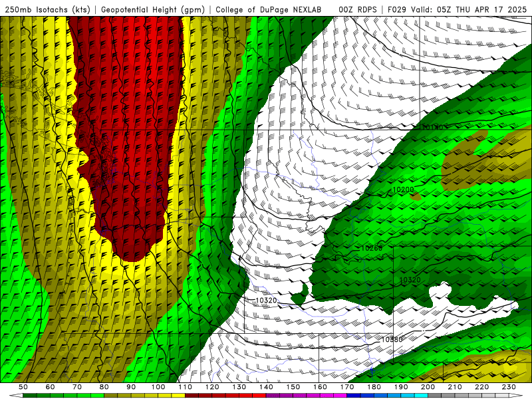The image size is (532, 399).
Task: Click the 90 value on the color scale
Action: point(131,387)
